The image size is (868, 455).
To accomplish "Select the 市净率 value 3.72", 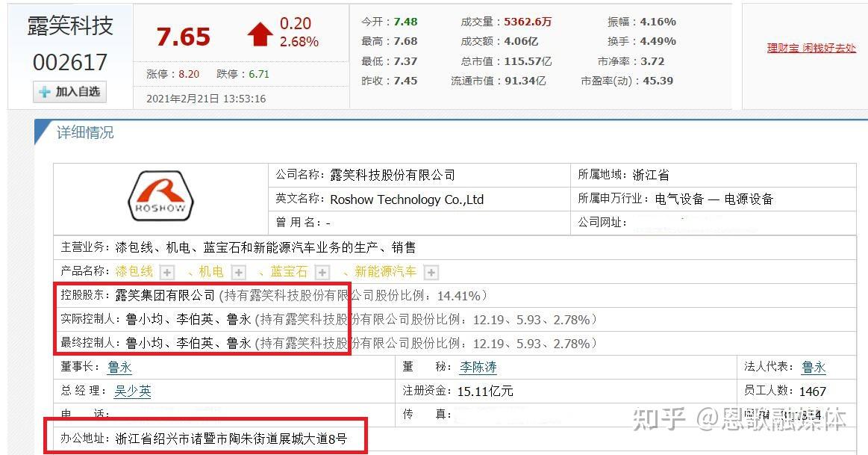I will [652, 61].
